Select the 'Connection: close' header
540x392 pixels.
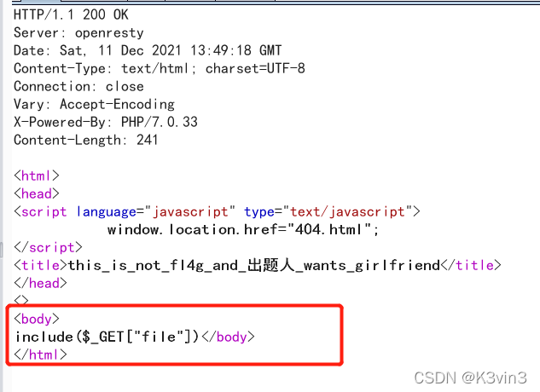[78, 86]
